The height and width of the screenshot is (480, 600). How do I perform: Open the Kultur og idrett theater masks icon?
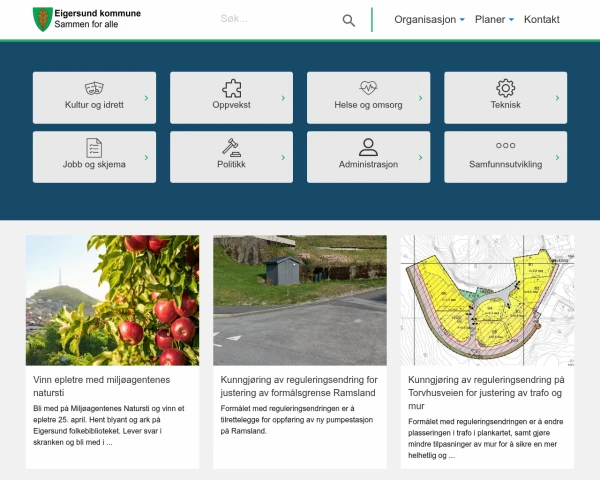click(x=94, y=88)
